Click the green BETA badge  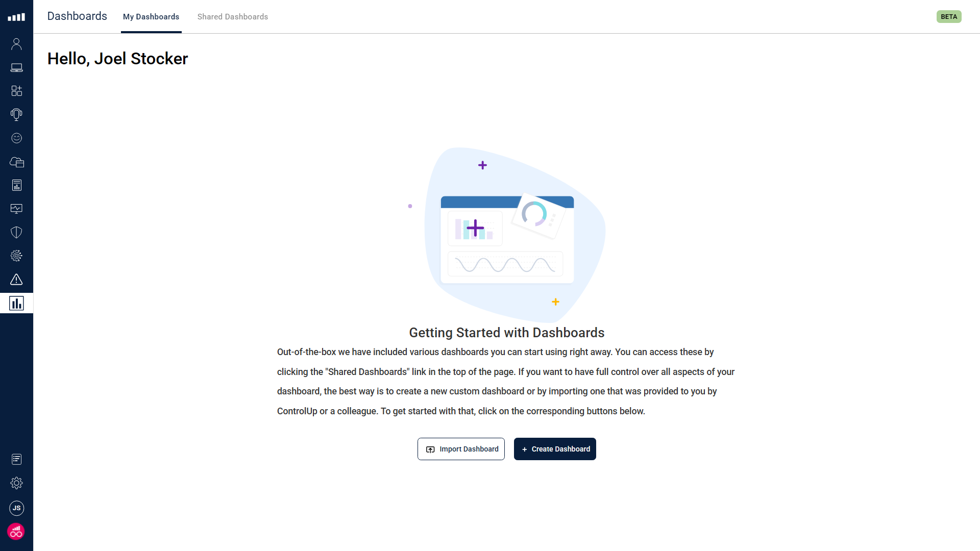pyautogui.click(x=949, y=17)
